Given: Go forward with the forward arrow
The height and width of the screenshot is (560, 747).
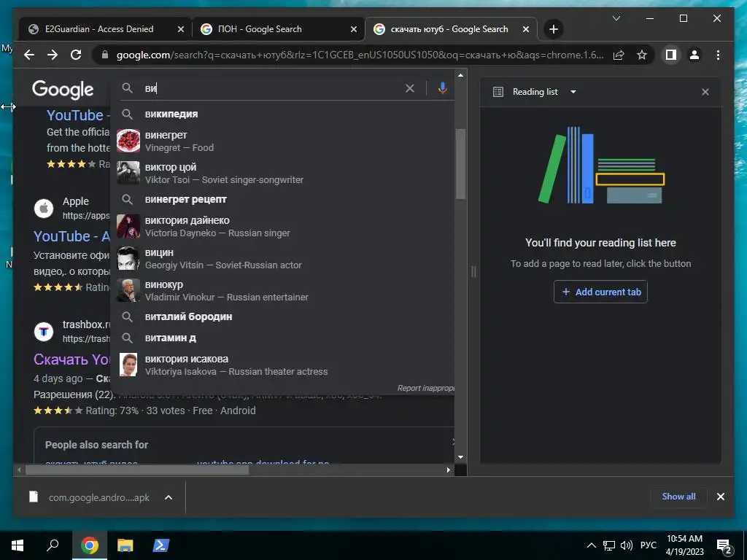Looking at the screenshot, I should tap(53, 55).
